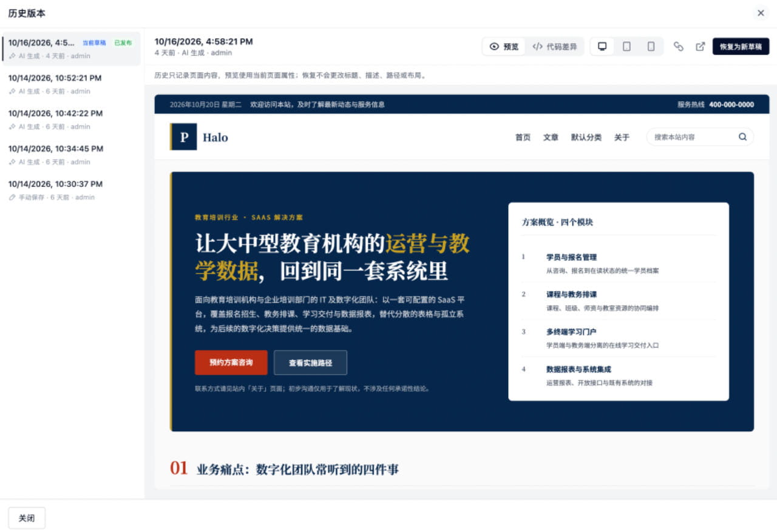Click 课程与教务排课 module item

(618, 301)
